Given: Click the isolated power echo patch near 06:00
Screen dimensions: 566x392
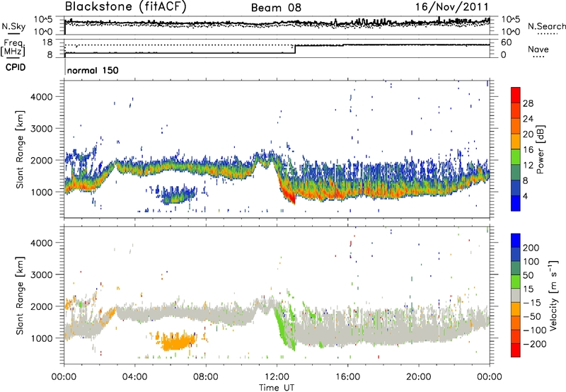Looking at the screenshot, I should point(178,194).
